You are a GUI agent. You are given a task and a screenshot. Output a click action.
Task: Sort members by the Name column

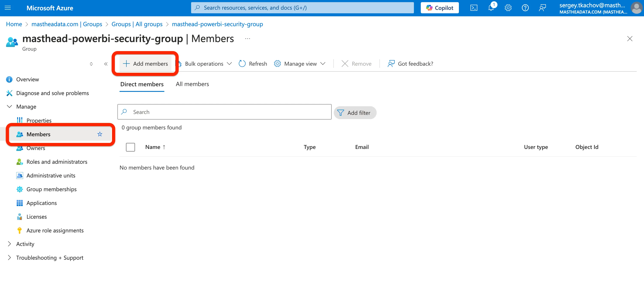tap(153, 147)
